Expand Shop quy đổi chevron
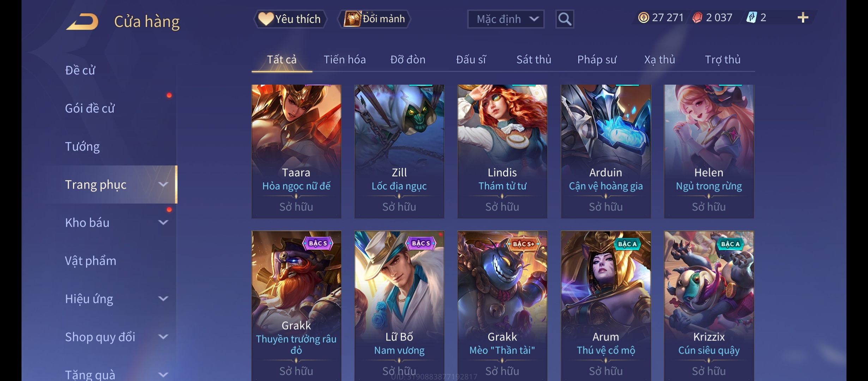The width and height of the screenshot is (868, 381). (163, 337)
